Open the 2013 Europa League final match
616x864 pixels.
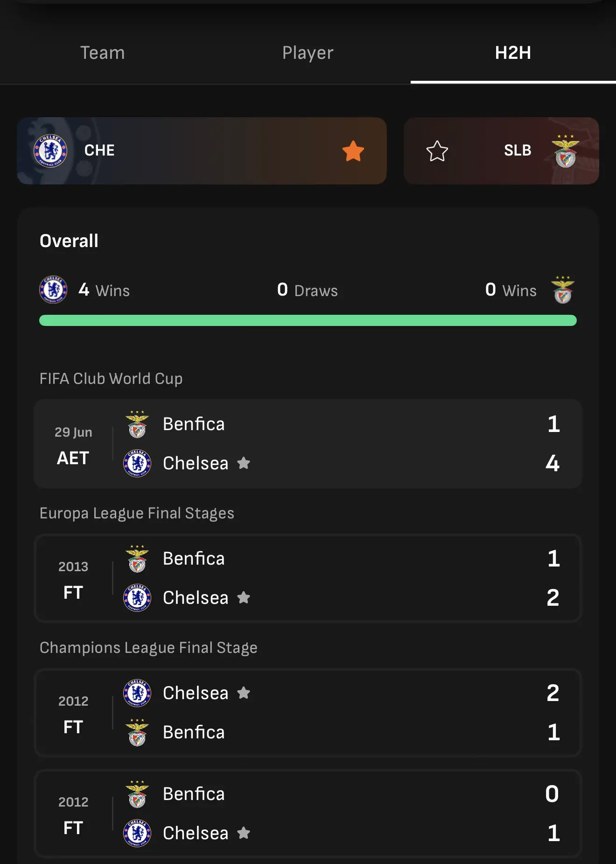coord(308,578)
